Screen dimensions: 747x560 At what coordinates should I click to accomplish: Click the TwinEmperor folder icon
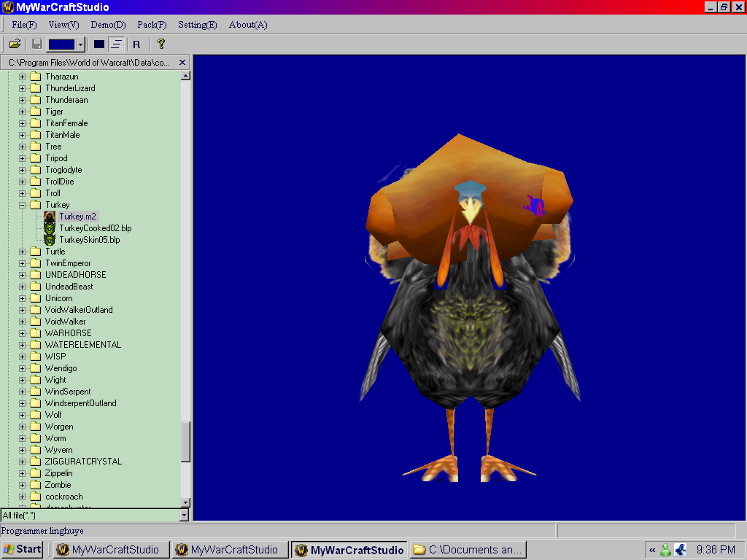pyautogui.click(x=35, y=263)
